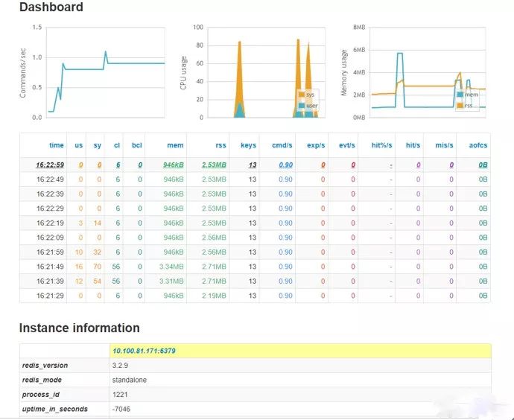The image size is (514, 420).
Task: Click the hit%/s column header
Action: click(381, 145)
